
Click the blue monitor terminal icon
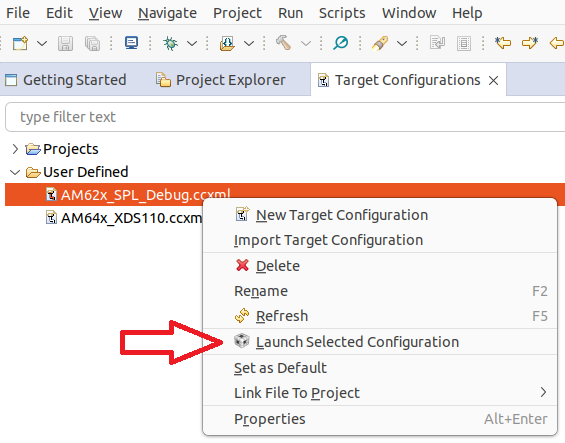tap(132, 43)
